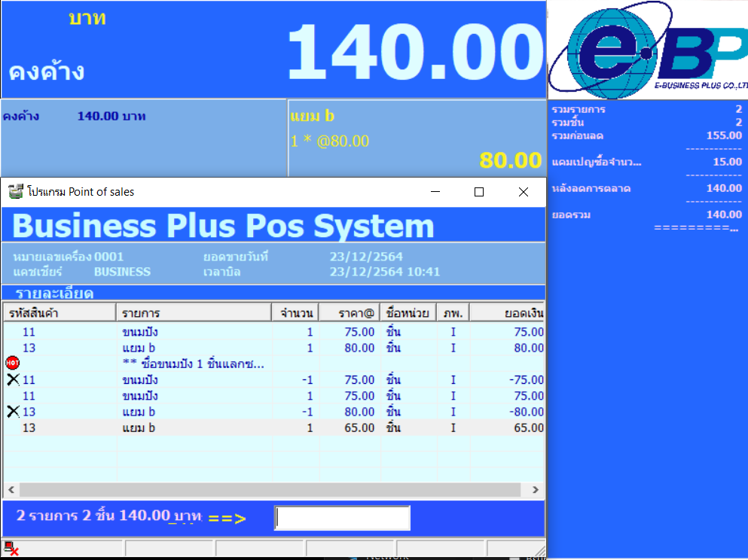This screenshot has width=748, height=560.
Task: Select the promotion row ซื้อขนมปัง 1 ชิ้นแลกซ...
Action: click(274, 364)
